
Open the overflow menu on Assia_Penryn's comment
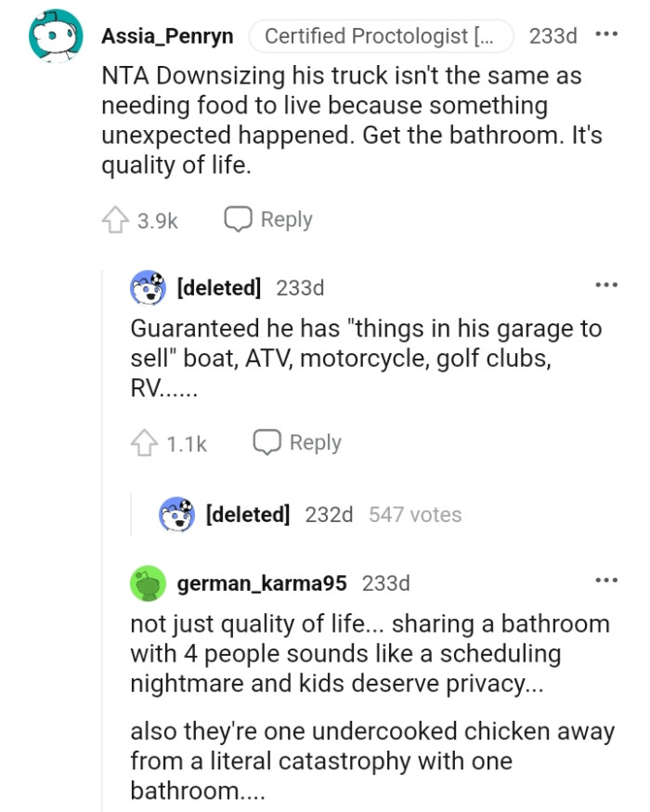608,35
